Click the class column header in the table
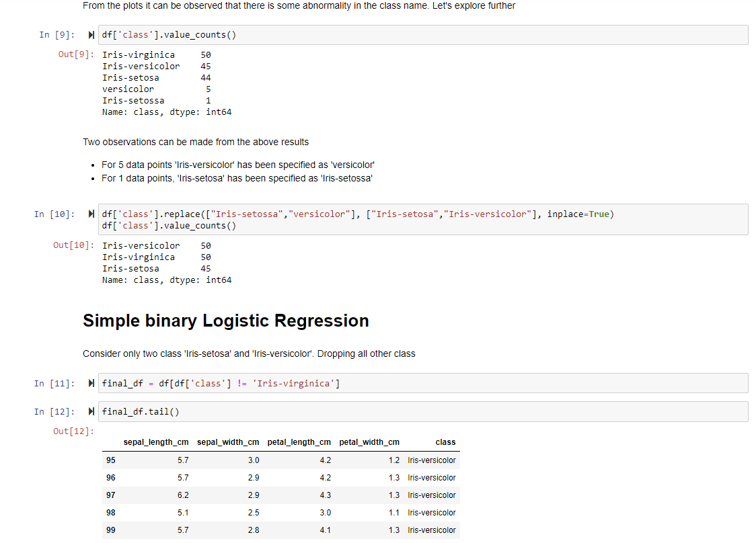756x543 pixels. (445, 442)
